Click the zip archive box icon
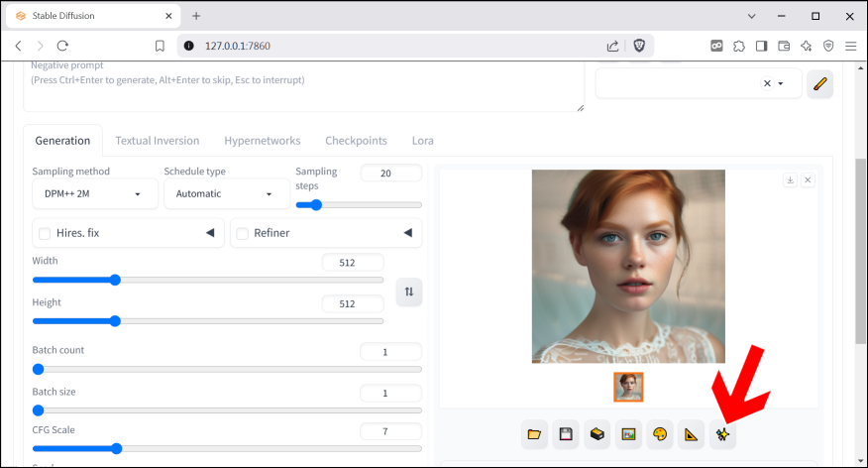 (x=597, y=434)
